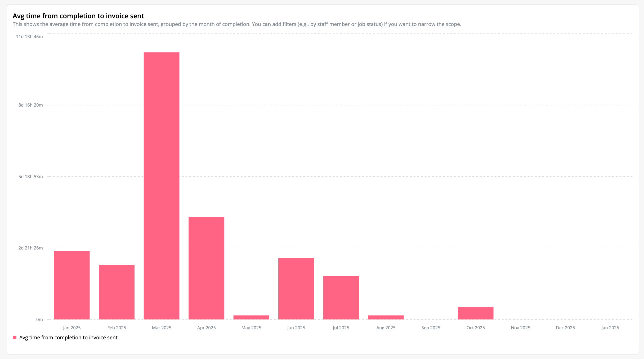Image resolution: width=644 pixels, height=359 pixels.
Task: Click the Dec 2025 axis label
Action: click(565, 328)
